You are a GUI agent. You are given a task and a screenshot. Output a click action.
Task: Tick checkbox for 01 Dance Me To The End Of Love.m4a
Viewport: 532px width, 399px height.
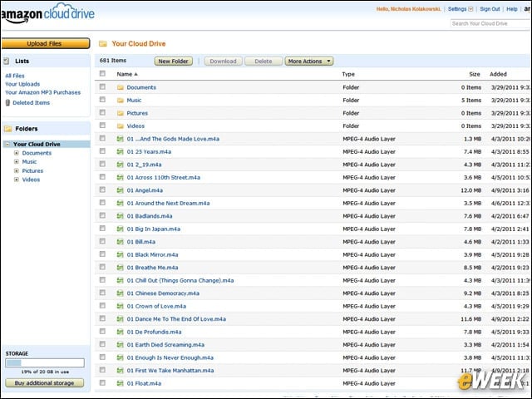[x=102, y=318]
